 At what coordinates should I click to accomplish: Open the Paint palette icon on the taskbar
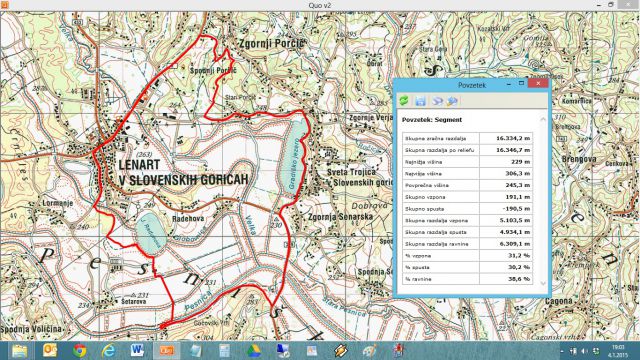369,351
